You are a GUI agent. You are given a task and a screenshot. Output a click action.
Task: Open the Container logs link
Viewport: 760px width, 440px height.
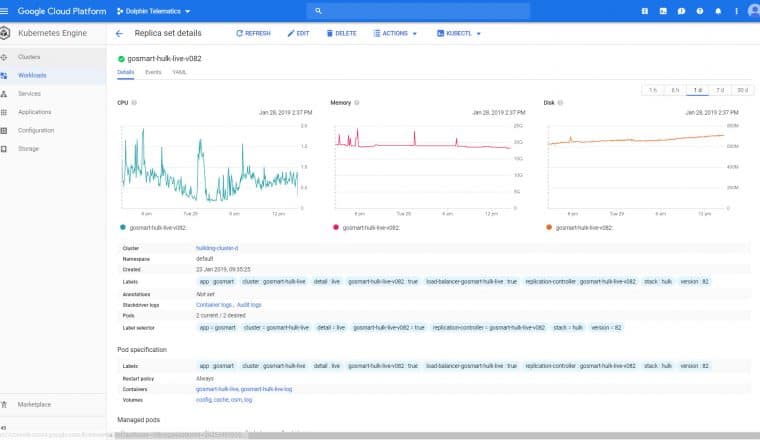click(x=214, y=305)
